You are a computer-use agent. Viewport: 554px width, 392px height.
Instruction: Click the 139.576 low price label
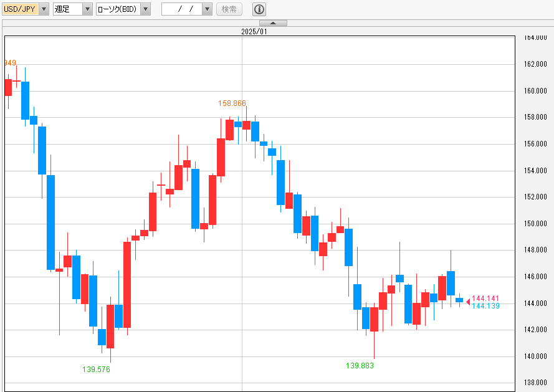click(x=96, y=370)
